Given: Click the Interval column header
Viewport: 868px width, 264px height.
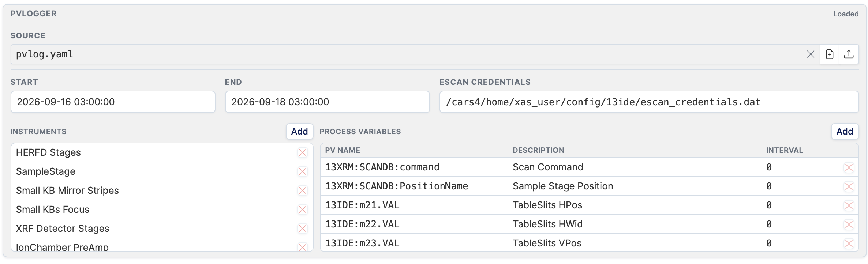Looking at the screenshot, I should click(784, 150).
